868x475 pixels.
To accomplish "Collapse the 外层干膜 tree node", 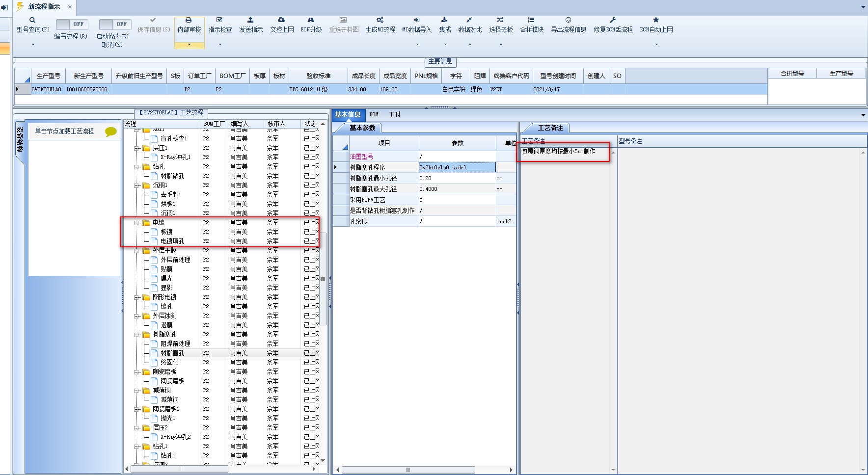I will [x=137, y=251].
